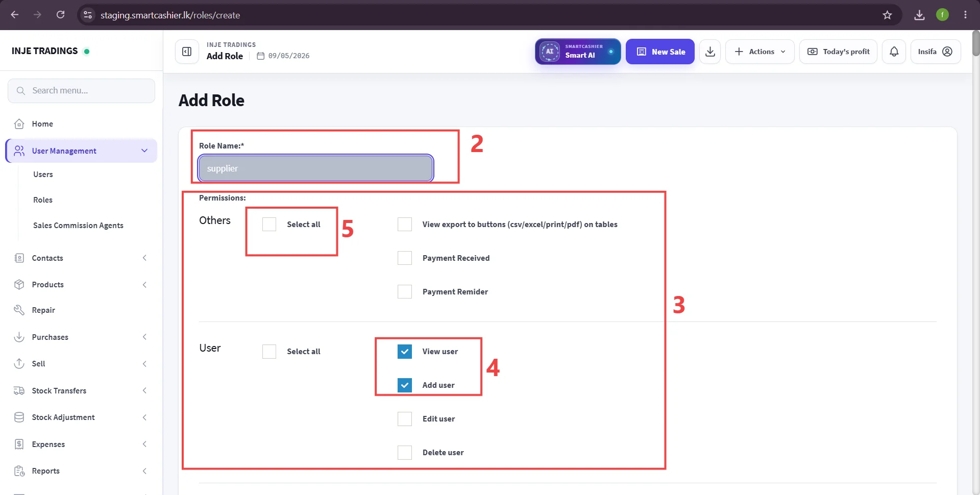Uncheck the View user permission

(x=405, y=352)
